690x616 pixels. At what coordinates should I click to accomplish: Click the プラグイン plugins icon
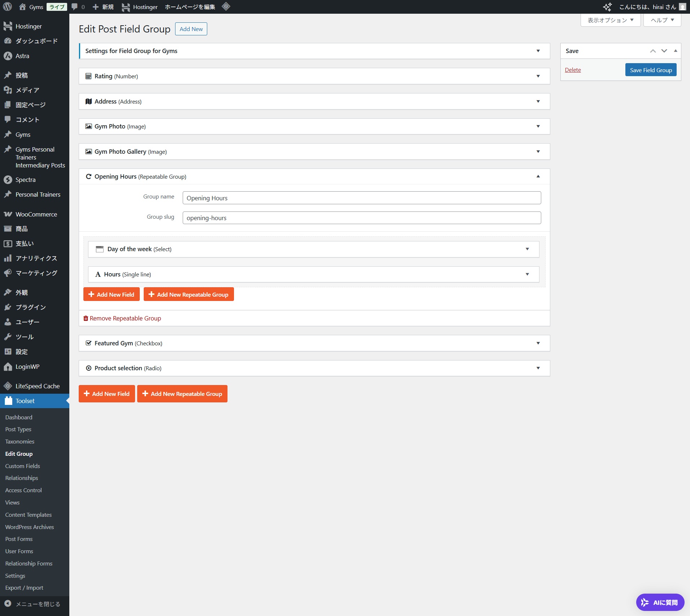point(8,307)
